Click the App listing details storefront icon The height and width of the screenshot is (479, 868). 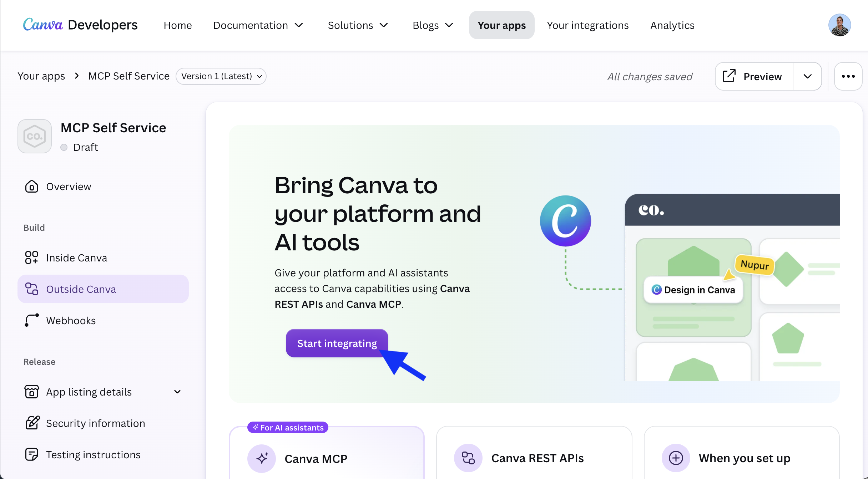(x=31, y=392)
